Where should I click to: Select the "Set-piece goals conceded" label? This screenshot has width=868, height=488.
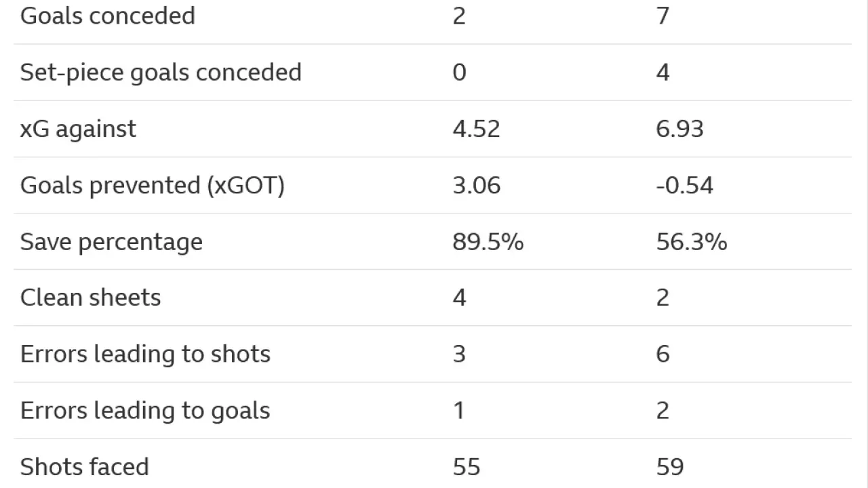pyautogui.click(x=161, y=73)
